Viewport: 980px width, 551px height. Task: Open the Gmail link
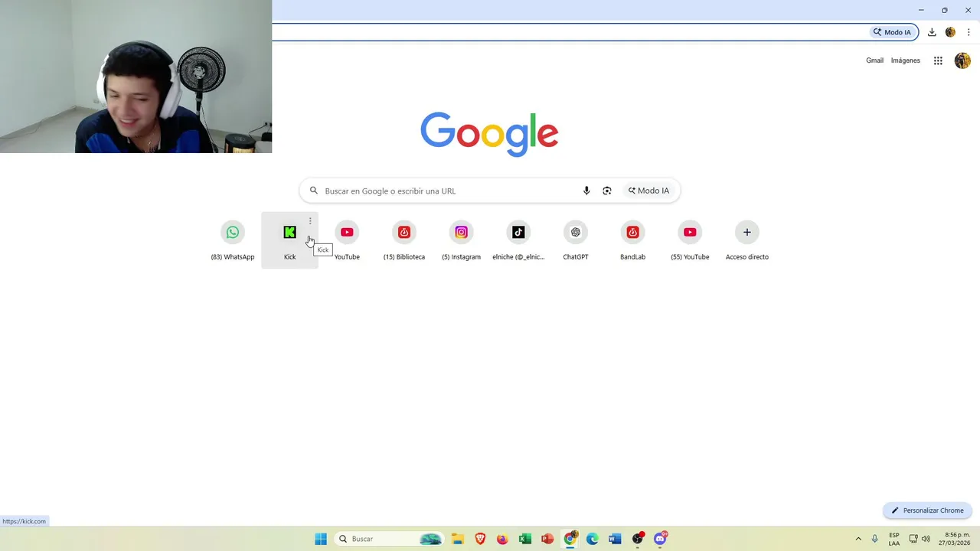click(874, 60)
